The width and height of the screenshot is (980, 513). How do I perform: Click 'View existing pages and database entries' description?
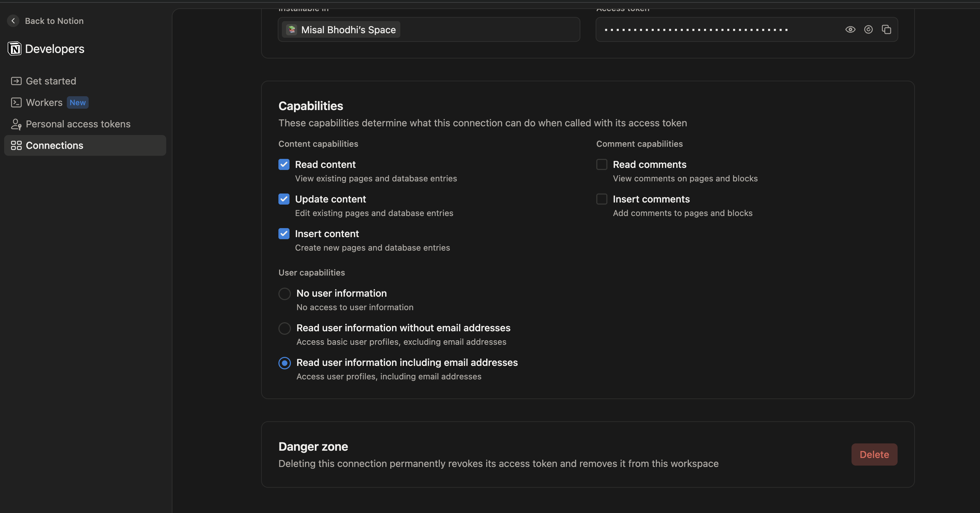(376, 178)
